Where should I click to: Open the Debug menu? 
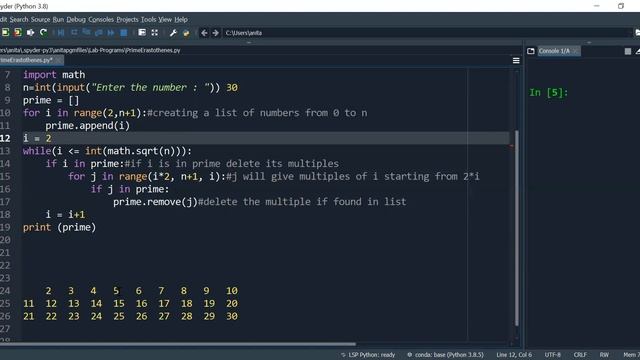click(76, 19)
